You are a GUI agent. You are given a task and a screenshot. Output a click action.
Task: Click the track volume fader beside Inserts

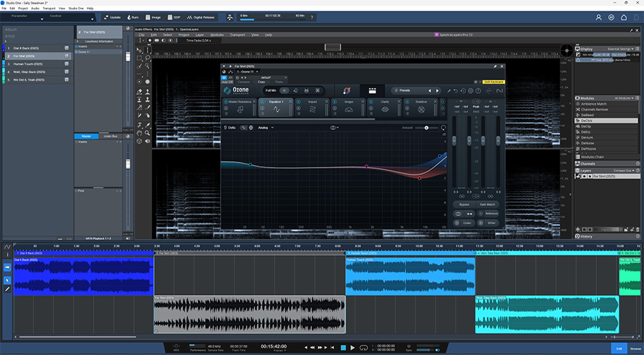(128, 57)
